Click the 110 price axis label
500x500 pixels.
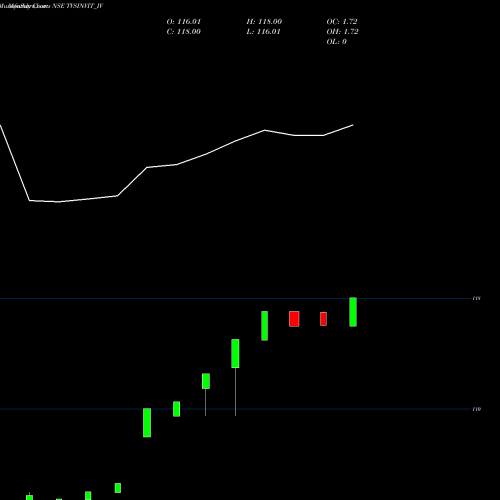pos(477,409)
